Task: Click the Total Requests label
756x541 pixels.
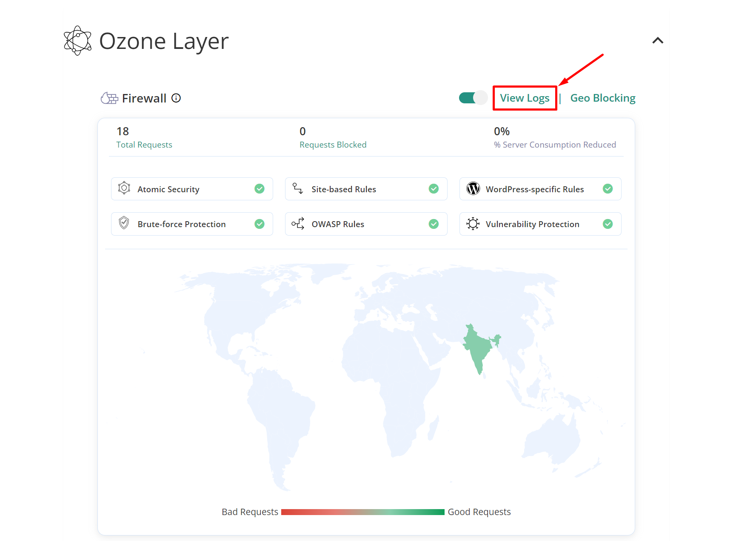Action: click(144, 145)
